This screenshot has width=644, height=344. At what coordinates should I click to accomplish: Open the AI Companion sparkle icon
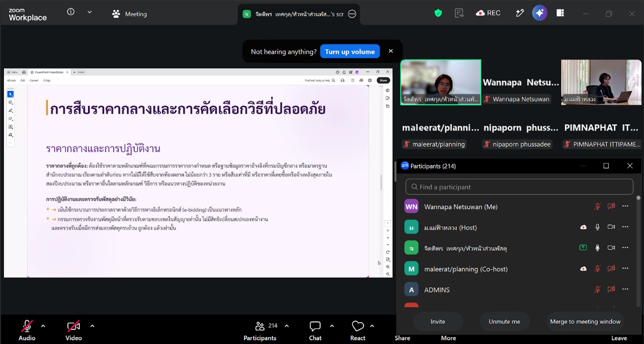(540, 13)
